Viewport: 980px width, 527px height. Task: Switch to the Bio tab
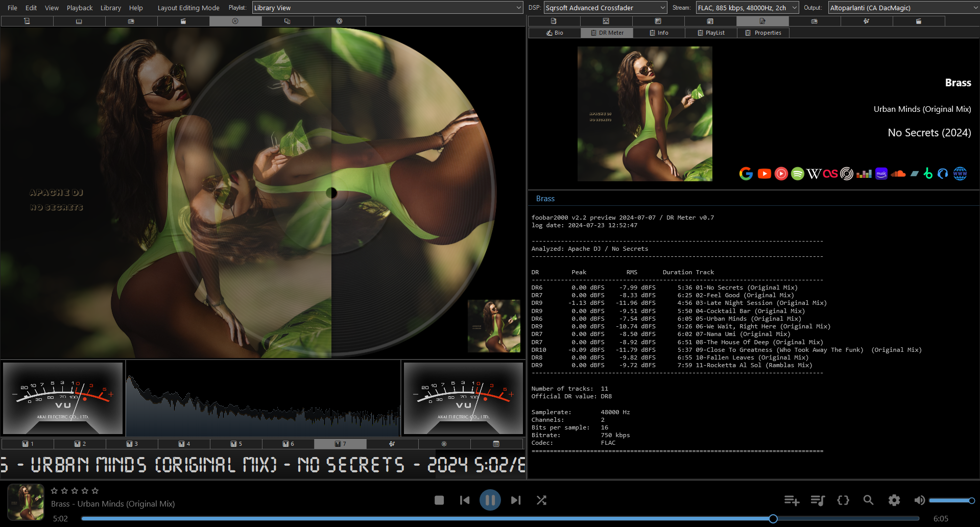555,33
